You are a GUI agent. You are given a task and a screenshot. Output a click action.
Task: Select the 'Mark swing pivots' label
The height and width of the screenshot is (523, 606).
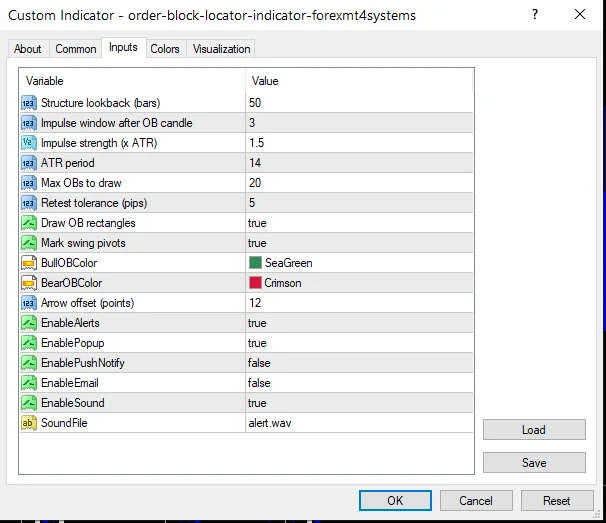(83, 243)
